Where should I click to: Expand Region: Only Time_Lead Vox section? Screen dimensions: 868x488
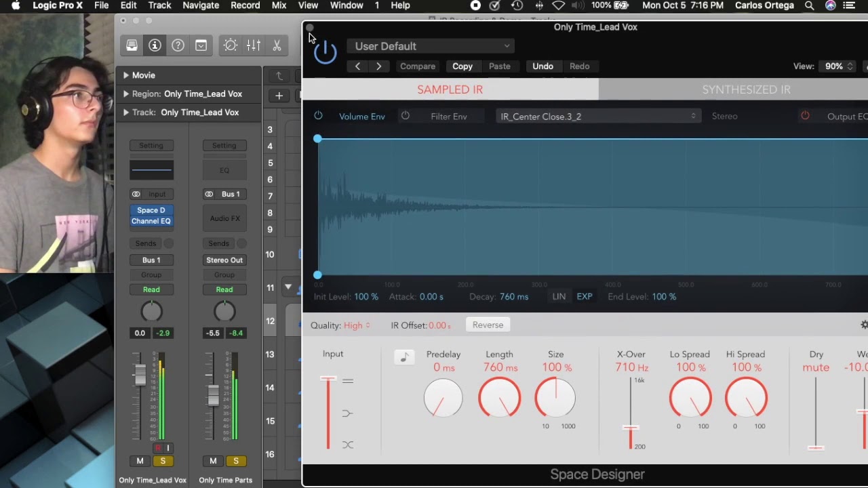[127, 94]
